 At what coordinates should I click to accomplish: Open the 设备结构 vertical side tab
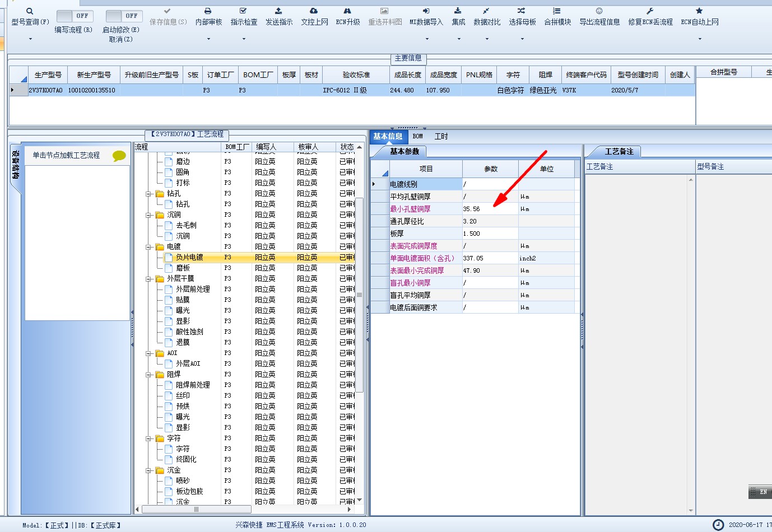point(16,165)
